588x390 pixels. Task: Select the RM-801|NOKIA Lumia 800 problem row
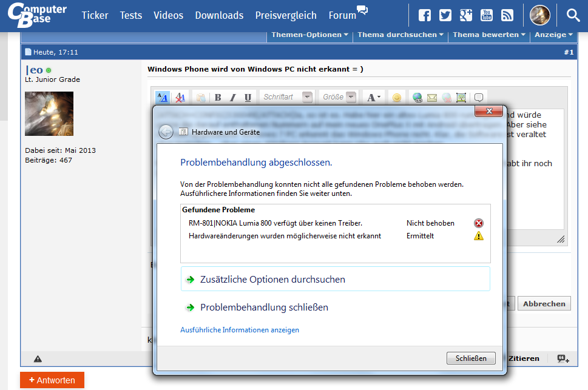click(336, 223)
